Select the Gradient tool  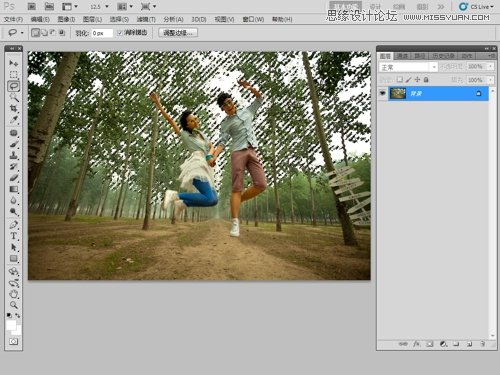pos(13,189)
